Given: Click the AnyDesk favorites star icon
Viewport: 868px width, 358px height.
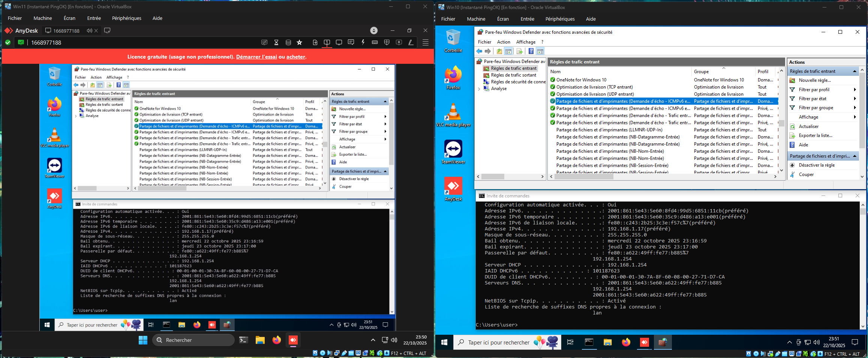Looking at the screenshot, I should (299, 42).
